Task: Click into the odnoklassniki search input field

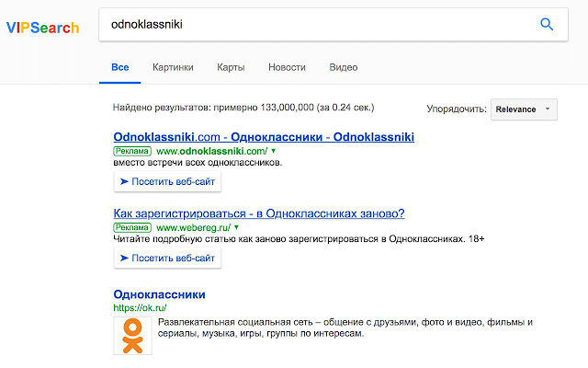Action: coord(312,25)
